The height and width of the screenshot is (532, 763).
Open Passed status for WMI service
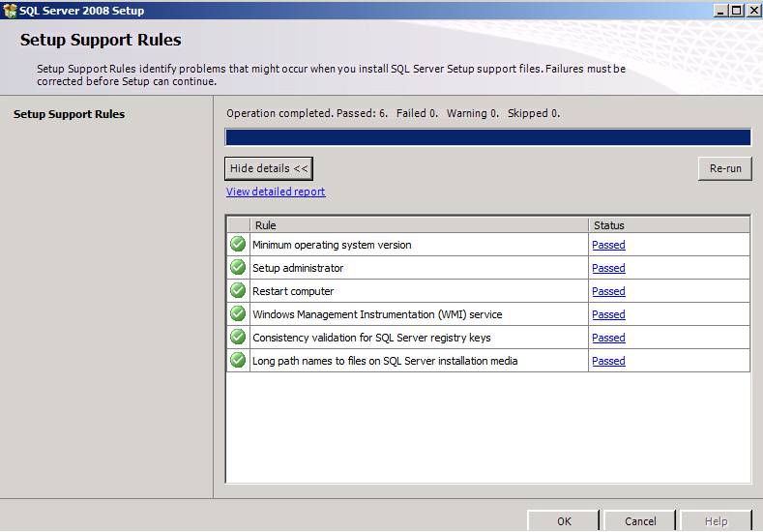click(608, 314)
